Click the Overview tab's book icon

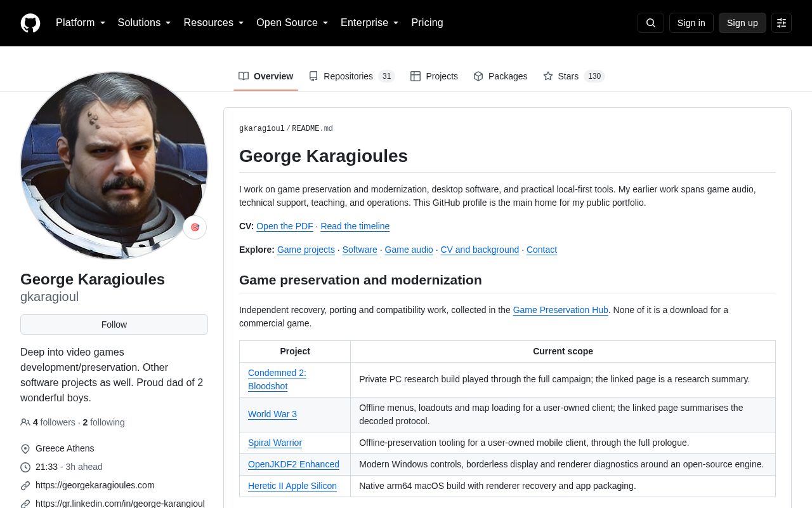(244, 76)
